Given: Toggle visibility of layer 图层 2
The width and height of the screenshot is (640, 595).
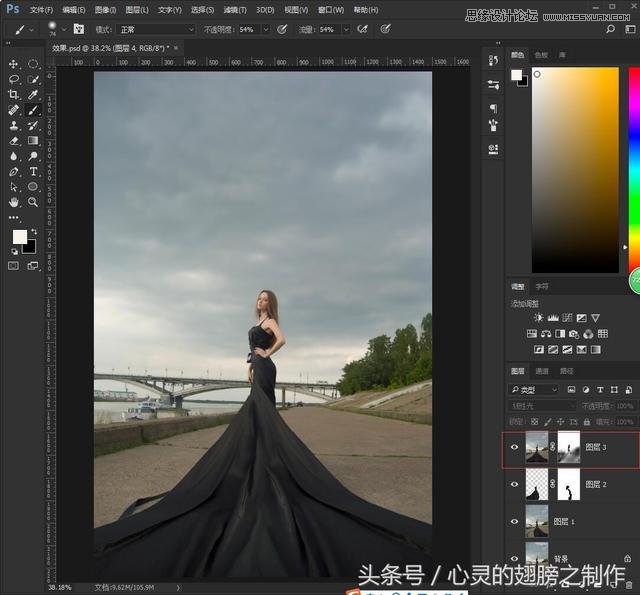Looking at the screenshot, I should [515, 485].
